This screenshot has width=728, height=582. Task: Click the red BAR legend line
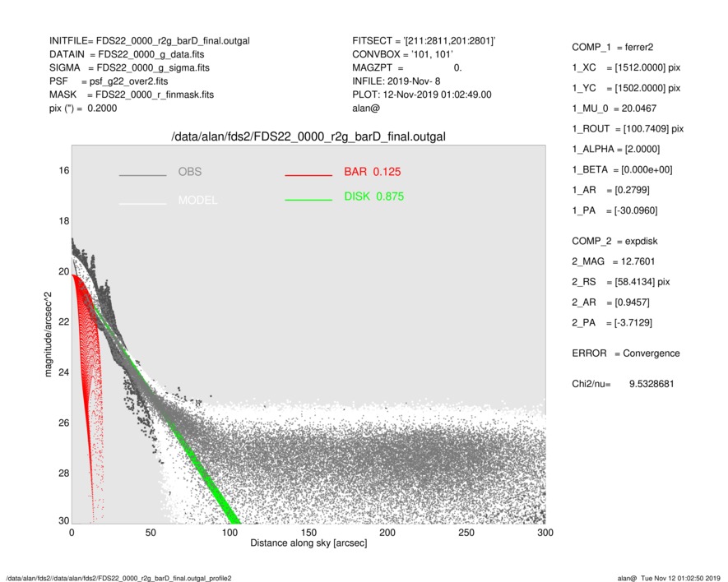click(308, 175)
